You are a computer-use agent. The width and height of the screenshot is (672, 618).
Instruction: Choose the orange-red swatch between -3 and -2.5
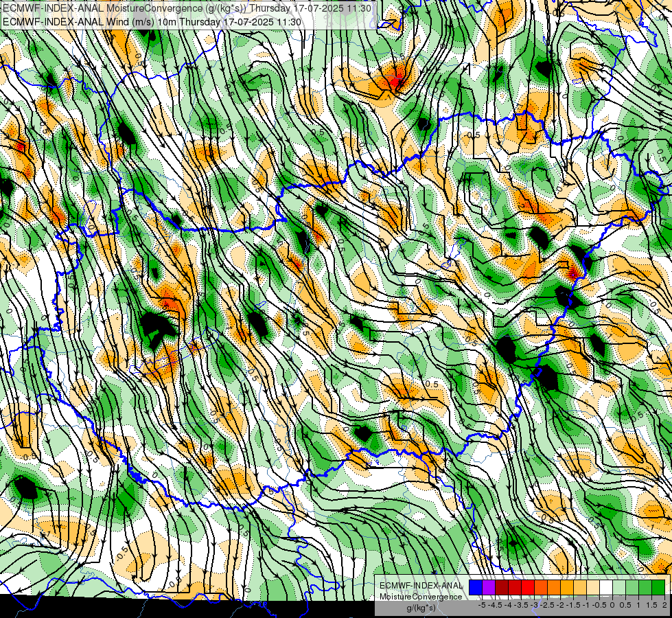point(541,588)
